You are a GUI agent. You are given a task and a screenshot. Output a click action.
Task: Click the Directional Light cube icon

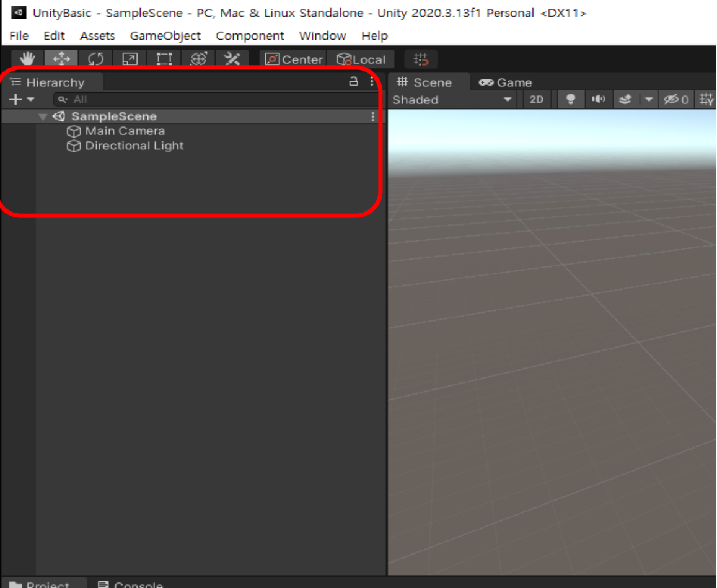tap(74, 146)
